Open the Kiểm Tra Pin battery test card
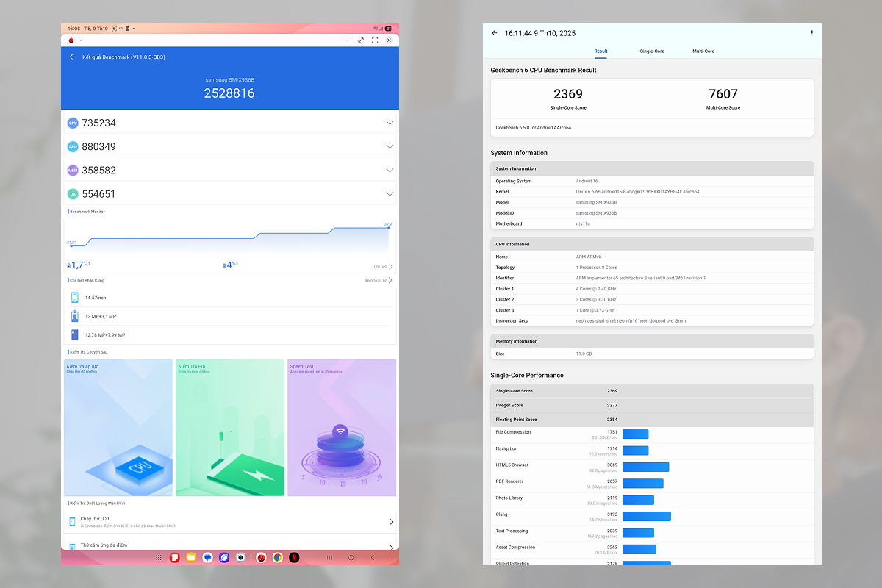 pyautogui.click(x=230, y=427)
